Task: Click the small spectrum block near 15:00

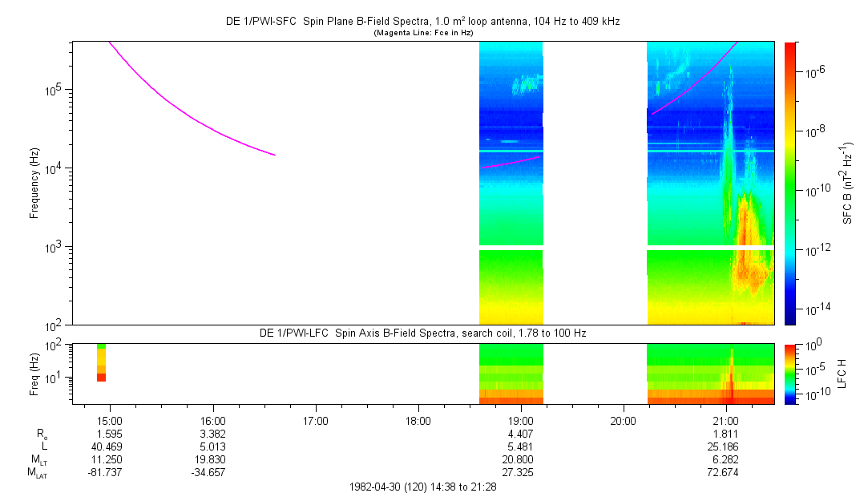Action: click(101, 362)
